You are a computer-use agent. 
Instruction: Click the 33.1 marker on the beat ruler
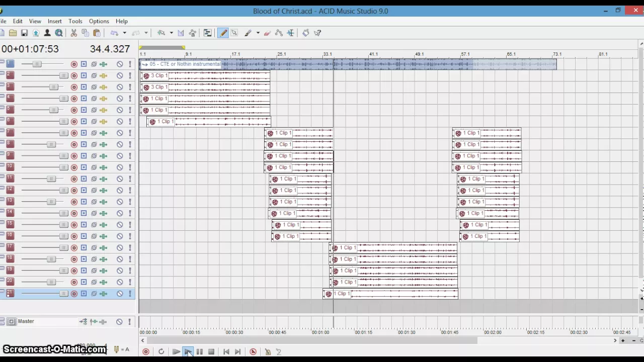(x=328, y=54)
